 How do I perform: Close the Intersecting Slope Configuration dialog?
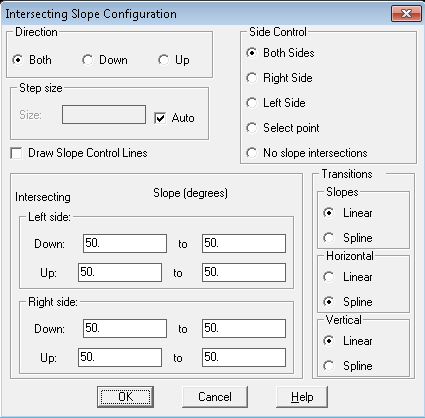tap(406, 13)
